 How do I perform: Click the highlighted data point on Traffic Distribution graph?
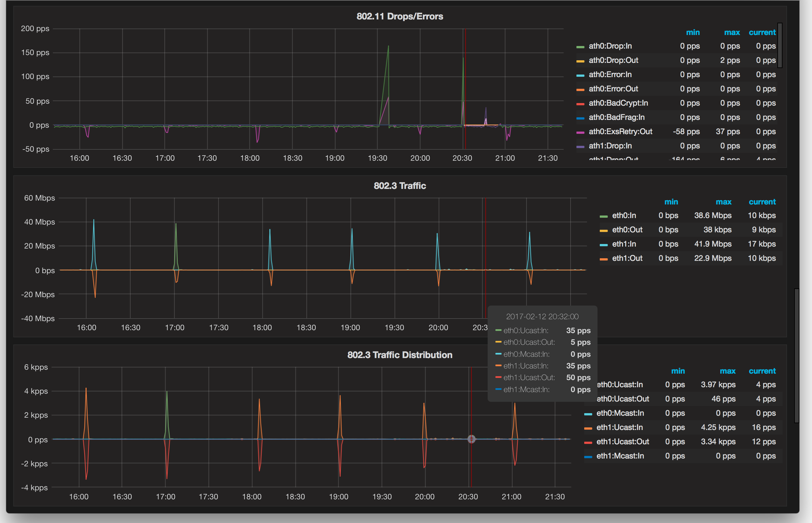(471, 439)
